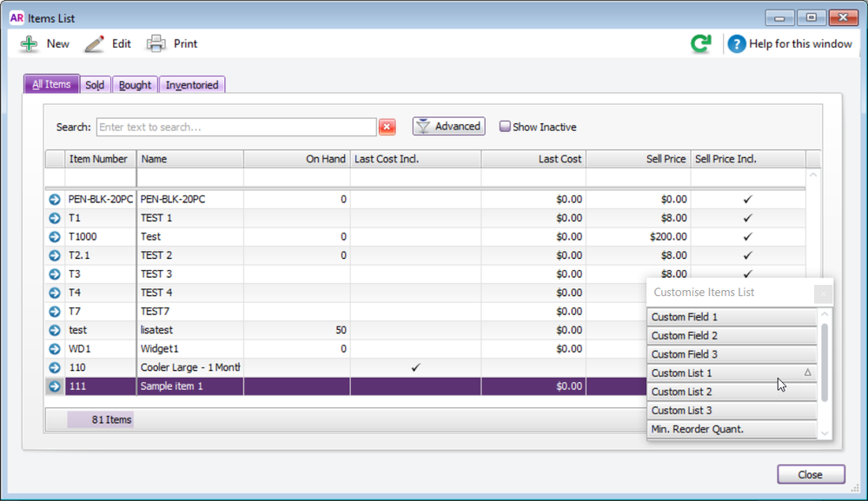Click the green refresh icon

[x=700, y=44]
